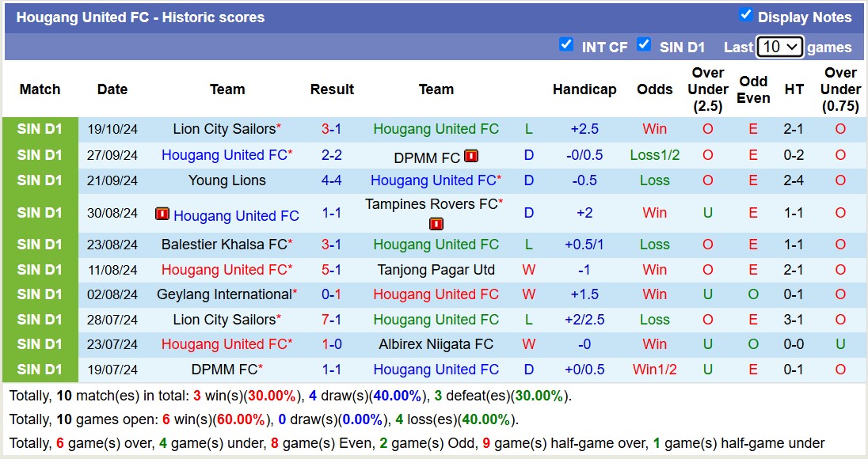Open Geylang International team page
This screenshot has height=459, width=868.
[x=224, y=294]
